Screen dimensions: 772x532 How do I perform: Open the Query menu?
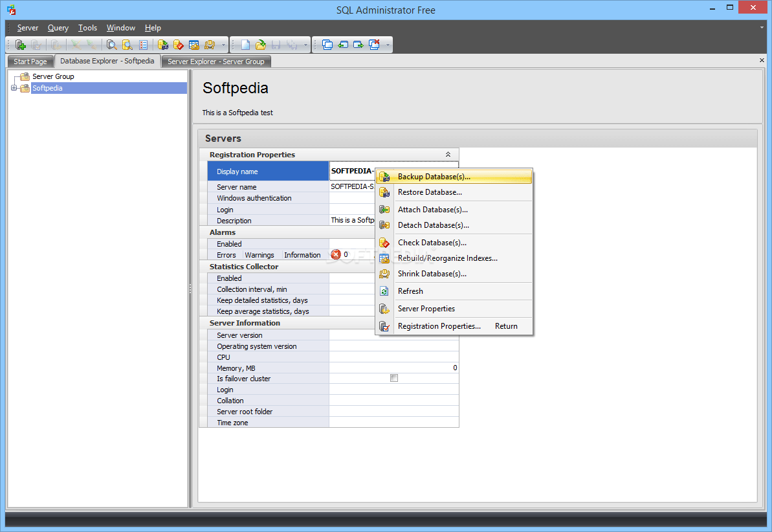[58, 28]
